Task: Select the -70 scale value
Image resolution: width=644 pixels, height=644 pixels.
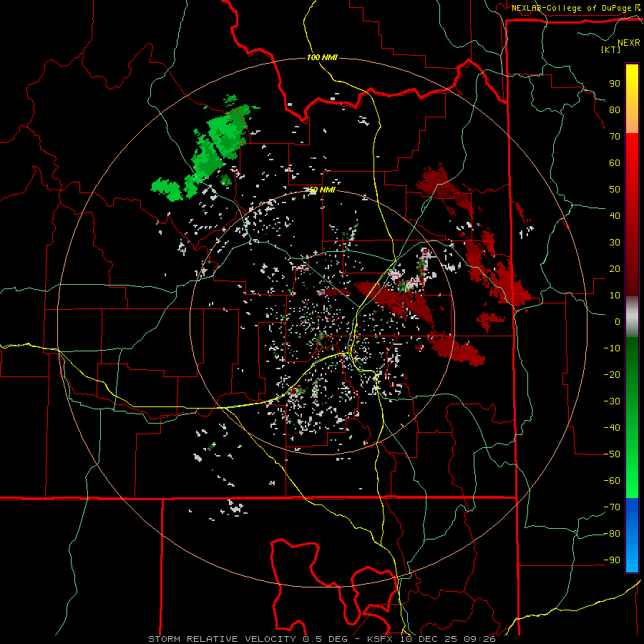Action: pyautogui.click(x=612, y=507)
